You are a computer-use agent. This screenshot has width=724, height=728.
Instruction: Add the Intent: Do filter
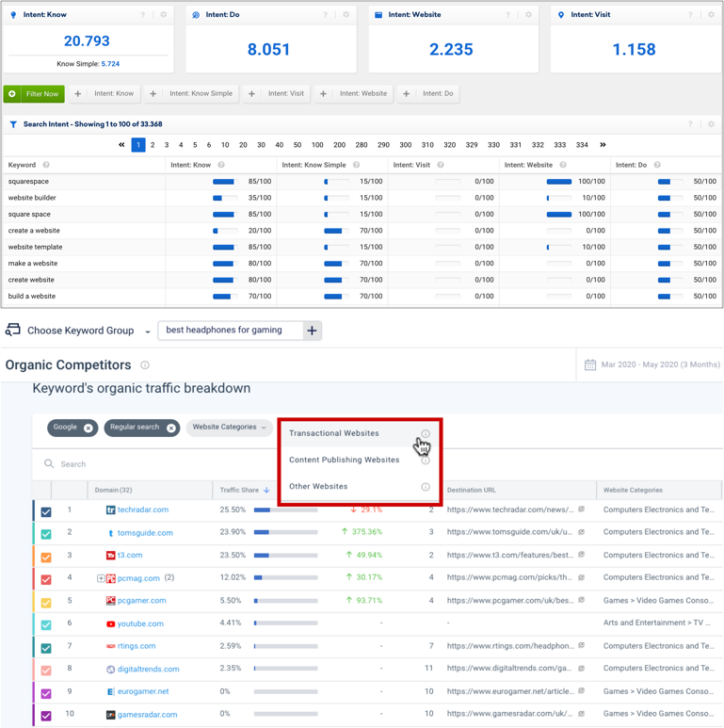(428, 94)
